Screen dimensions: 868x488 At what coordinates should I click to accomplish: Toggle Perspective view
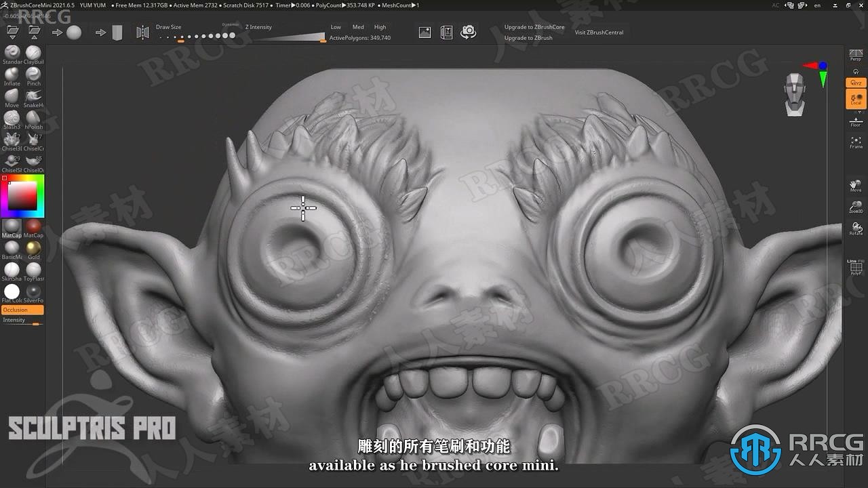(856, 55)
